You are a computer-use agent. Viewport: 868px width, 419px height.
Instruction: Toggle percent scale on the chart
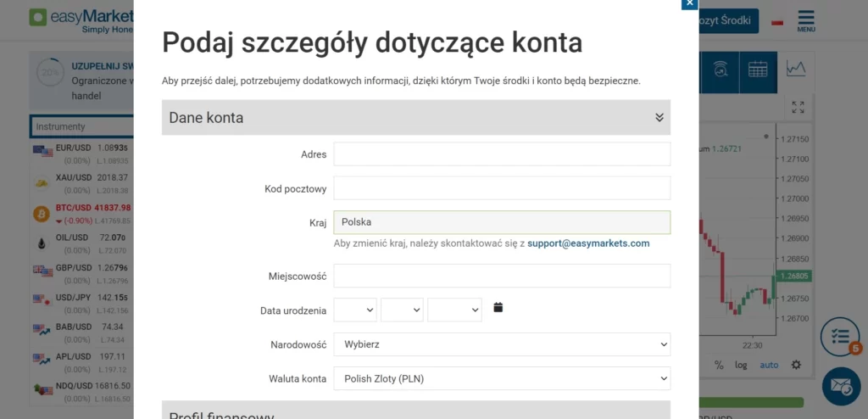(x=719, y=365)
